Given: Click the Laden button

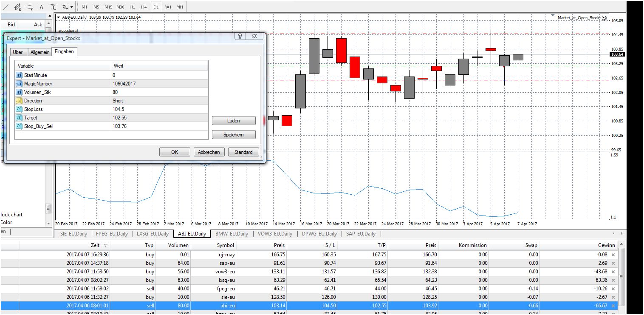Looking at the screenshot, I should point(234,121).
